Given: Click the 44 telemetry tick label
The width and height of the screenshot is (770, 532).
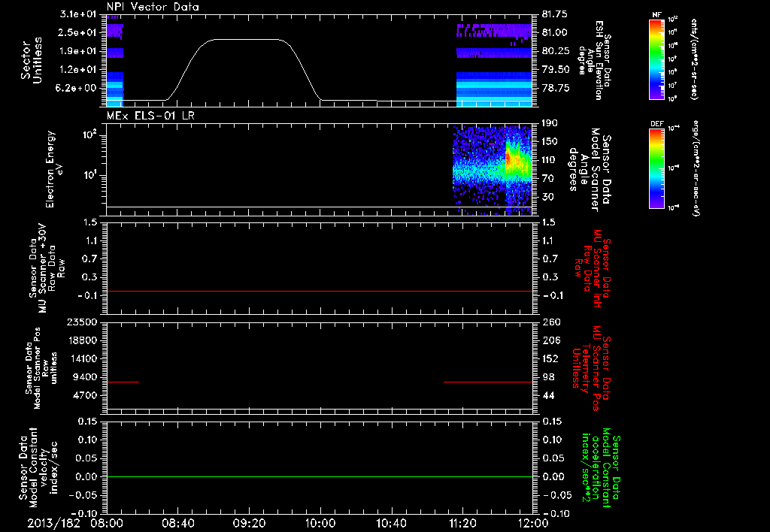Looking at the screenshot, I should pyautogui.click(x=547, y=395).
